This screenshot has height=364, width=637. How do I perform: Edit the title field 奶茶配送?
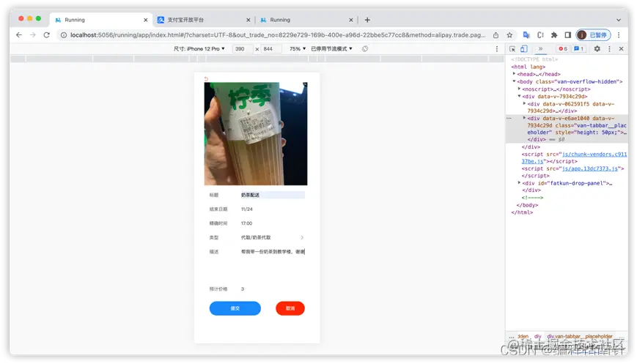[273, 196]
